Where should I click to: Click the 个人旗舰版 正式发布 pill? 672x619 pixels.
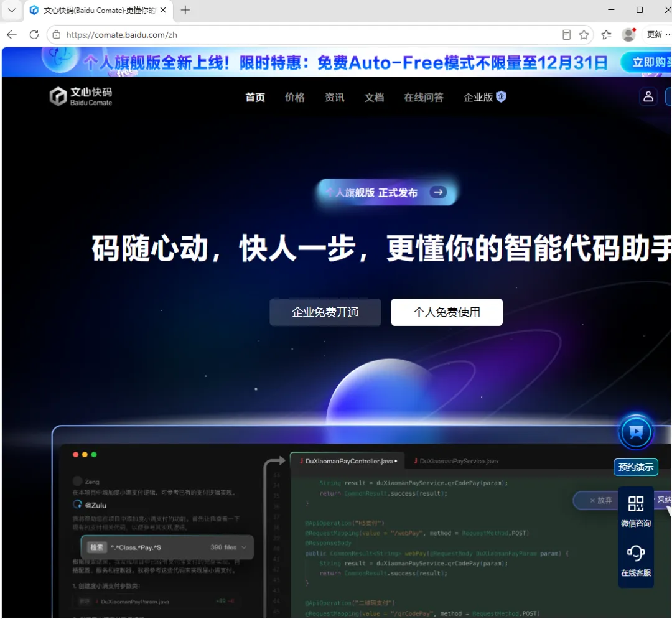click(386, 192)
